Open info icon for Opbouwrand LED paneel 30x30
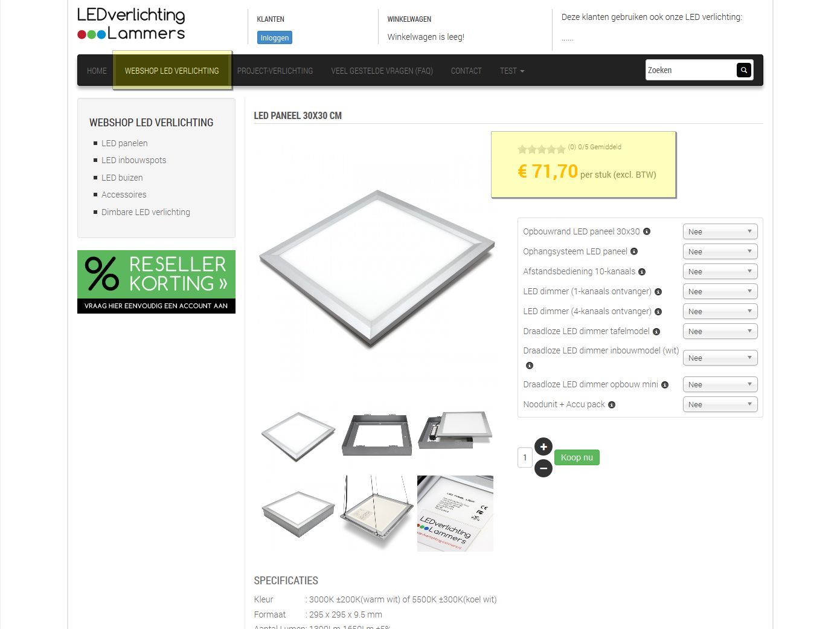This screenshot has width=840, height=629. pos(647,231)
